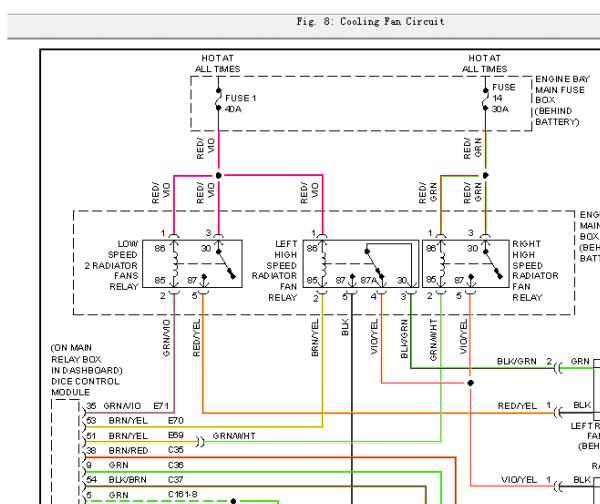Click 'BRN/YEL' on pin 51 row

click(x=128, y=436)
